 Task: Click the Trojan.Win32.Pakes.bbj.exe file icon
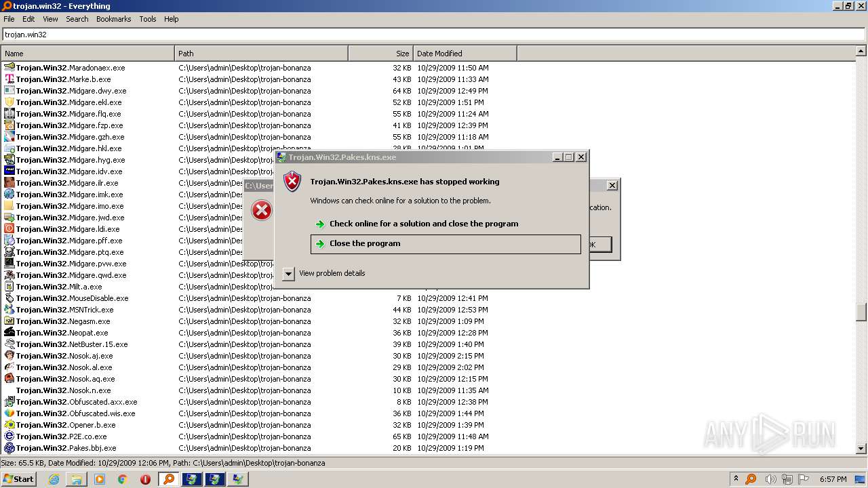tap(9, 448)
